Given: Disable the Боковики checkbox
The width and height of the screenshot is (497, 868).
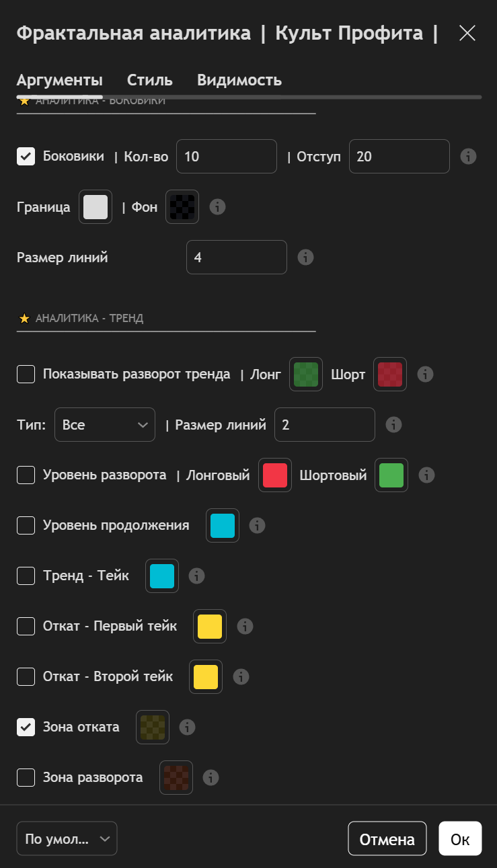Looking at the screenshot, I should [x=26, y=157].
